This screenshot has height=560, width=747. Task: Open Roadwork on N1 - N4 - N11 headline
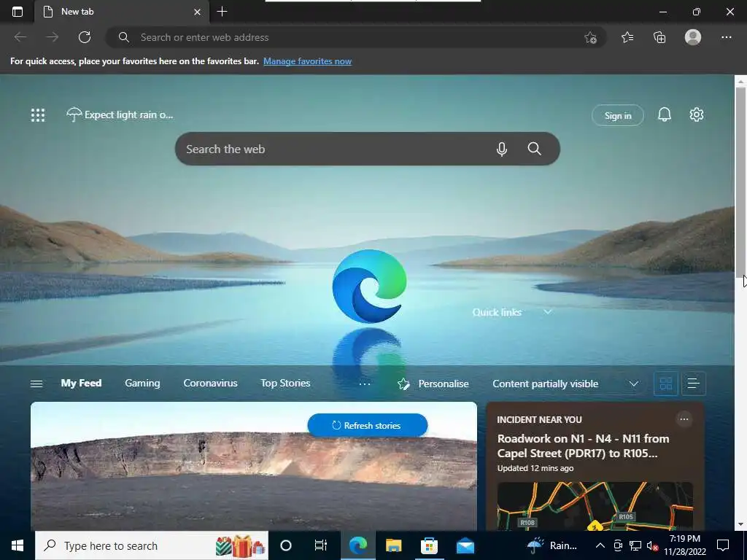[x=583, y=446]
